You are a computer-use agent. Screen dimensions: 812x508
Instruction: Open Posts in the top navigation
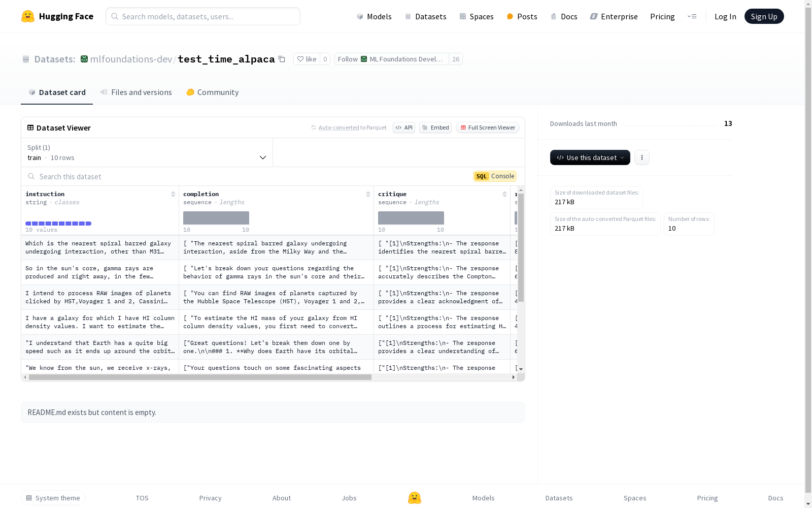pos(522,16)
